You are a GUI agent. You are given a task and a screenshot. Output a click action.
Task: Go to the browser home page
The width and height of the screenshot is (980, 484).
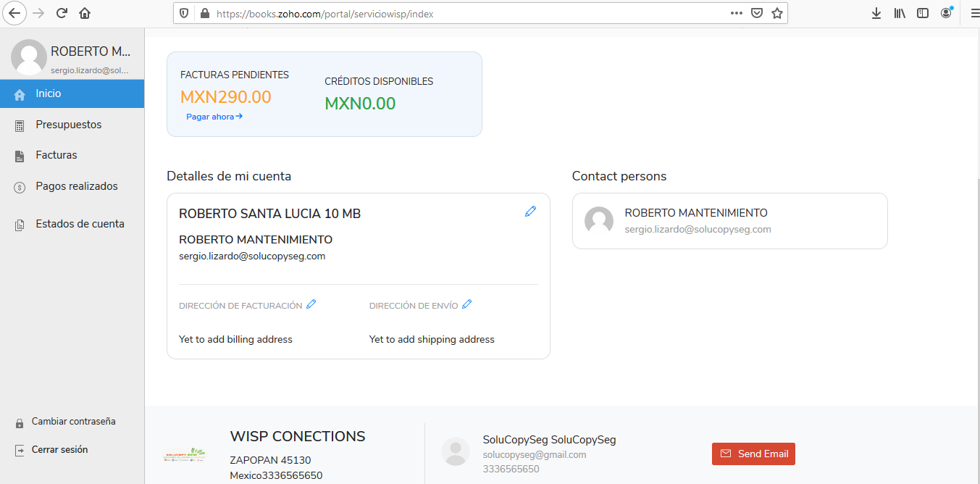point(85,13)
